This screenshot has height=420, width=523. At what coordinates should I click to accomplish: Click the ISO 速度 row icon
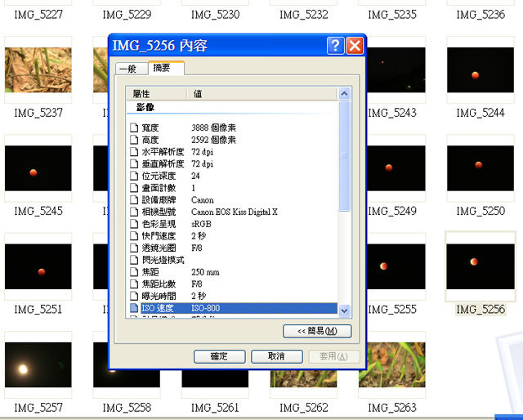tap(134, 308)
